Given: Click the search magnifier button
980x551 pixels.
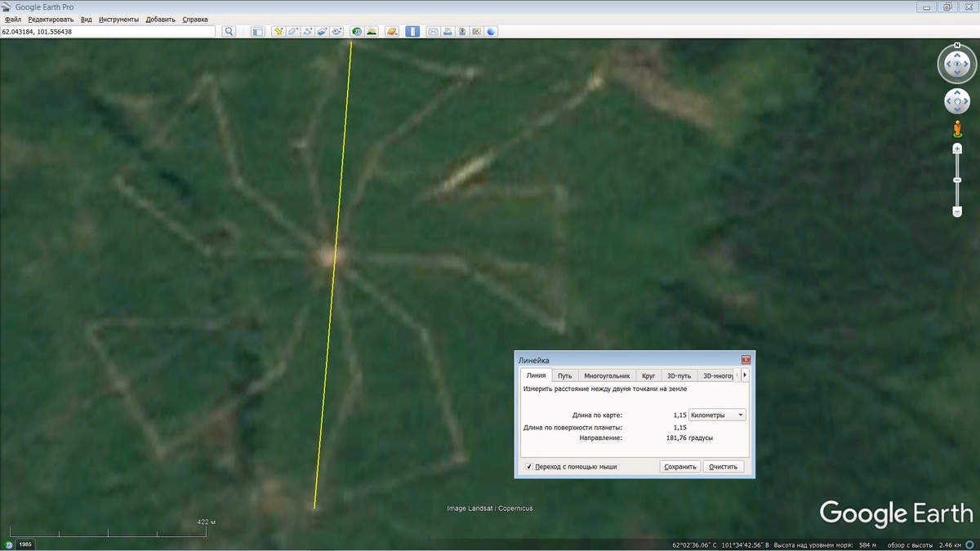Looking at the screenshot, I should (229, 32).
